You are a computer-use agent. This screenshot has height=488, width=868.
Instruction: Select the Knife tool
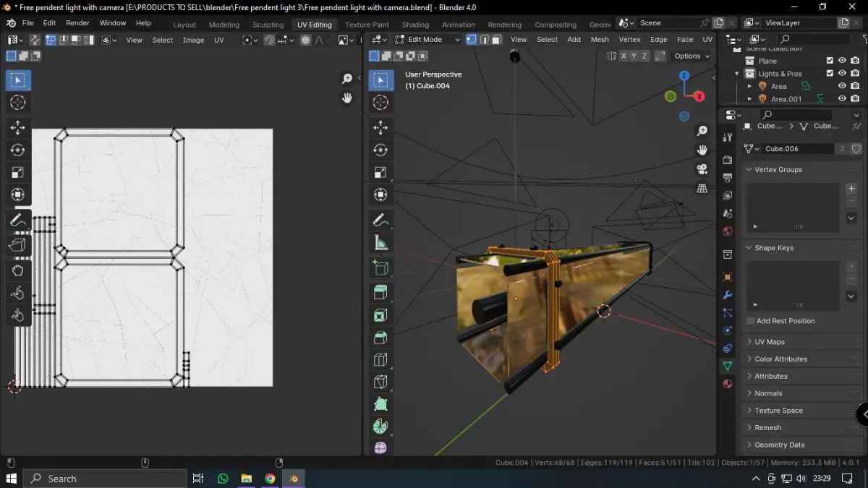pos(381,382)
